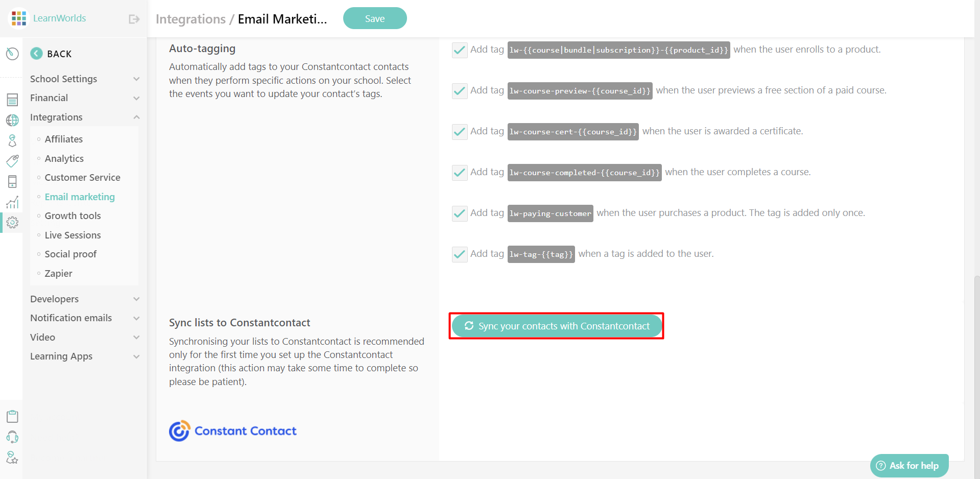Open Ask for help in the corner
This screenshot has height=479, width=980.
(909, 465)
